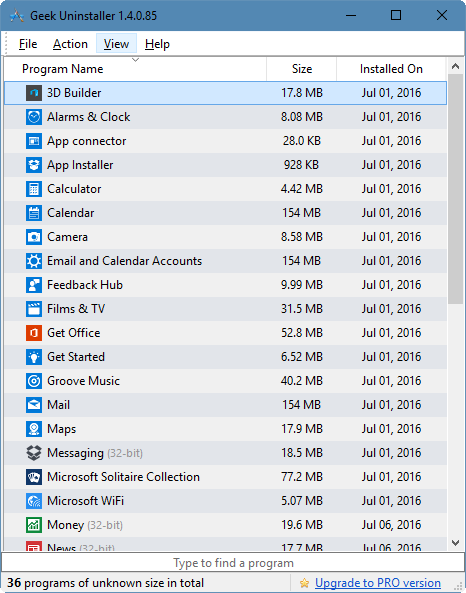Click the Groove Music icon
The image size is (466, 593).
pos(34,381)
